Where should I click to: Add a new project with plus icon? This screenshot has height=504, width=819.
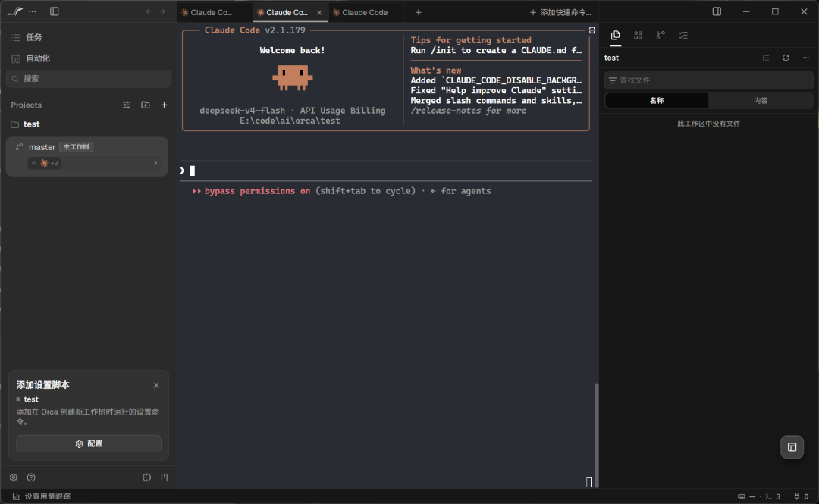[164, 105]
